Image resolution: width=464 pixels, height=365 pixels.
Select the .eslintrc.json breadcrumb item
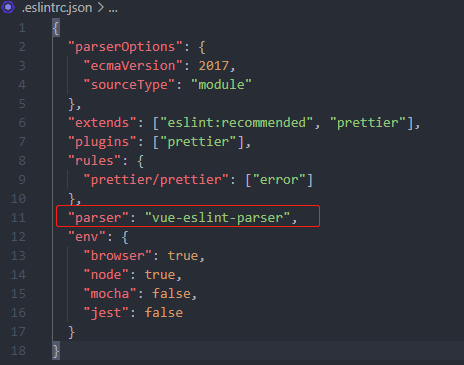point(57,8)
